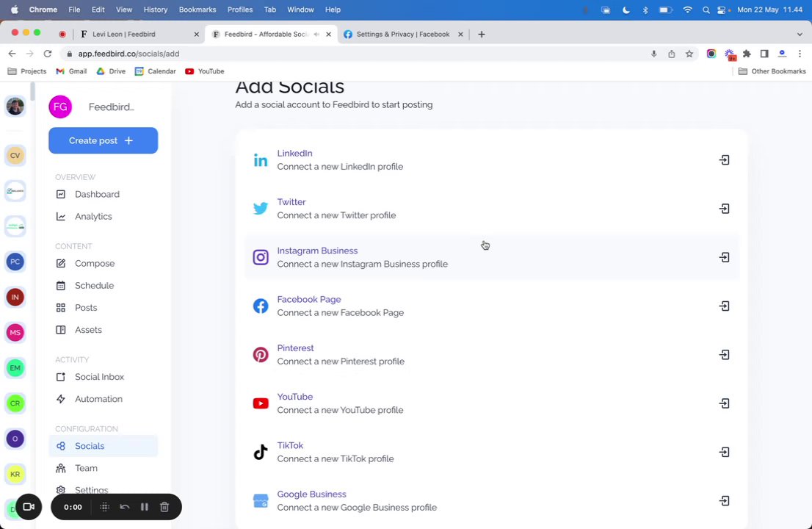Click the browser reload button
This screenshot has width=812, height=529.
(48, 54)
